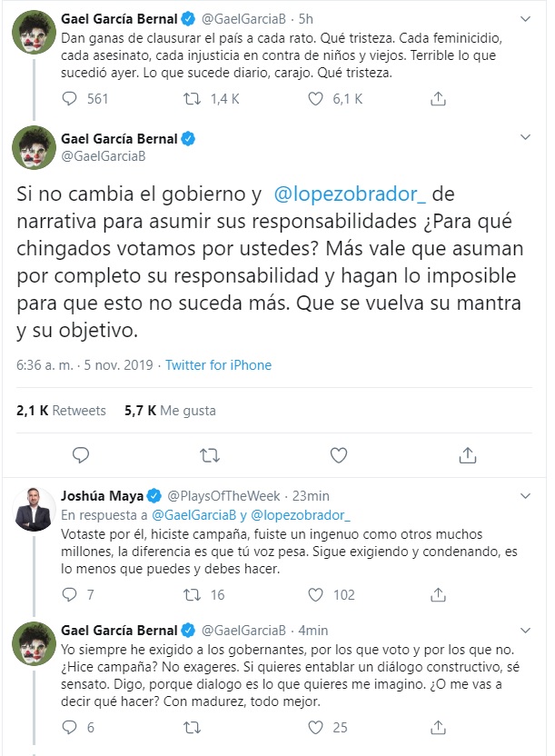Reply to the main tweet mentioning @lopezobrador_
555x756 pixels.
[80, 454]
